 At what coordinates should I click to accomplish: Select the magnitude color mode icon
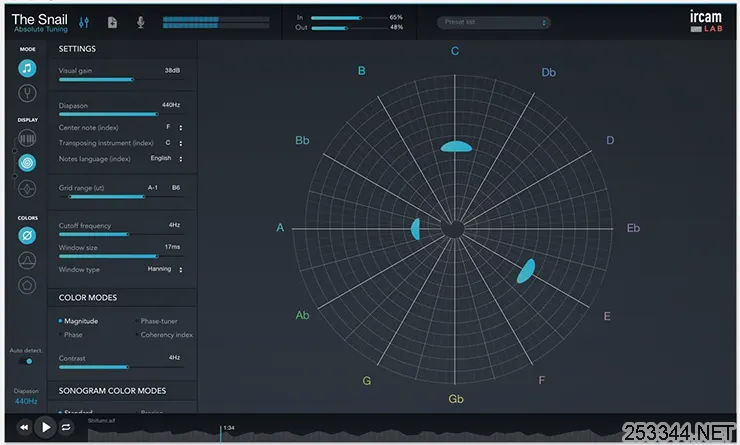(27, 235)
